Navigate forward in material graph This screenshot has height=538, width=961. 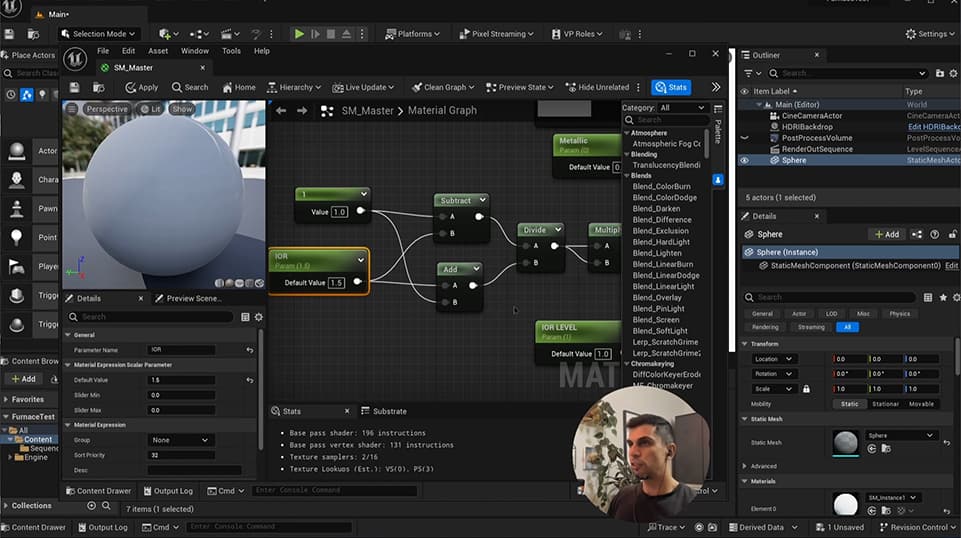[x=302, y=110]
